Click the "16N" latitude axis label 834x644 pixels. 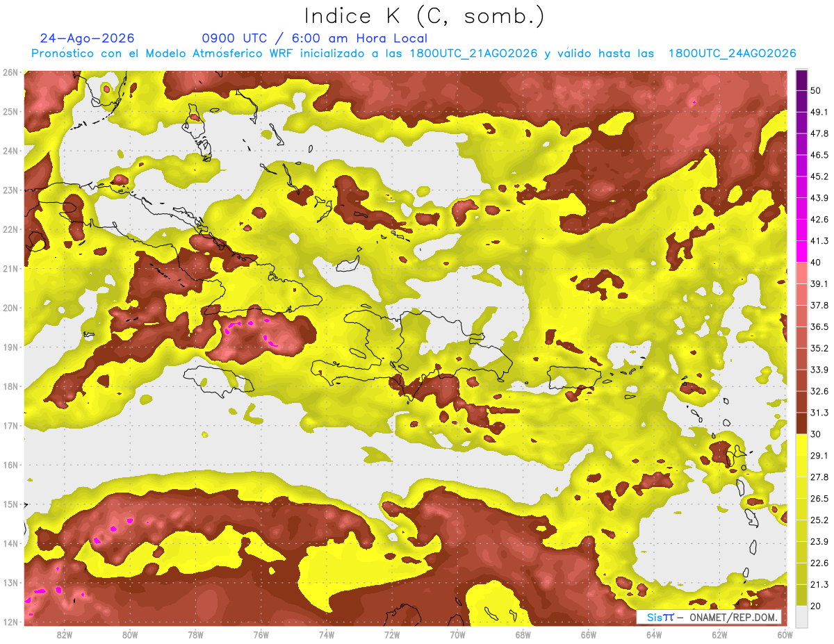point(10,465)
